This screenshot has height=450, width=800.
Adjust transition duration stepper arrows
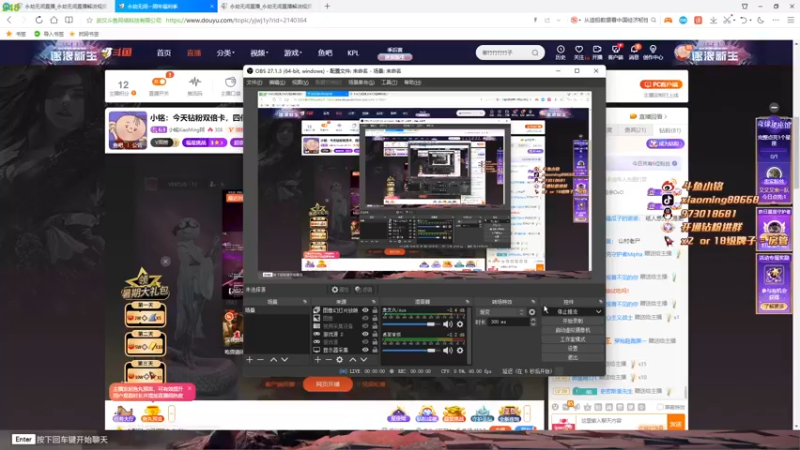tap(533, 322)
